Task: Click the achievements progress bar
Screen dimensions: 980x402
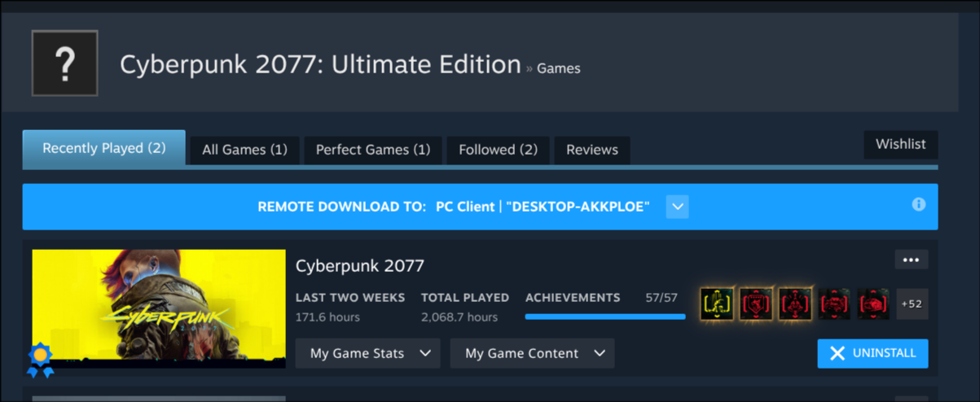Action: [x=605, y=317]
